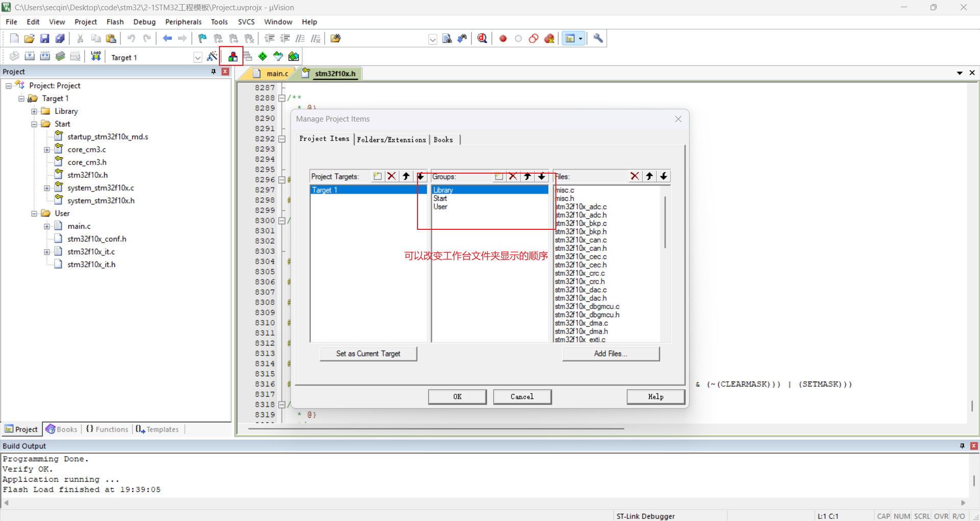Show the Functions tab in the project panel
980x521 pixels.
point(107,430)
